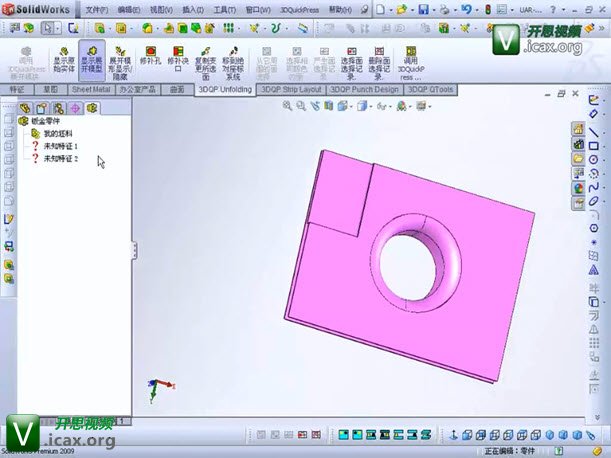Image resolution: width=611 pixels, height=458 pixels.
Task: Click the Appearances color ball icon in task pane
Action: [578, 189]
